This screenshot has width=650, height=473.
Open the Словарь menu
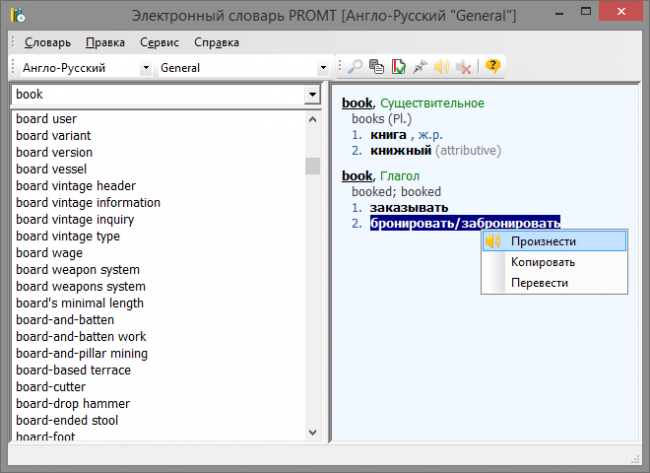coord(47,43)
